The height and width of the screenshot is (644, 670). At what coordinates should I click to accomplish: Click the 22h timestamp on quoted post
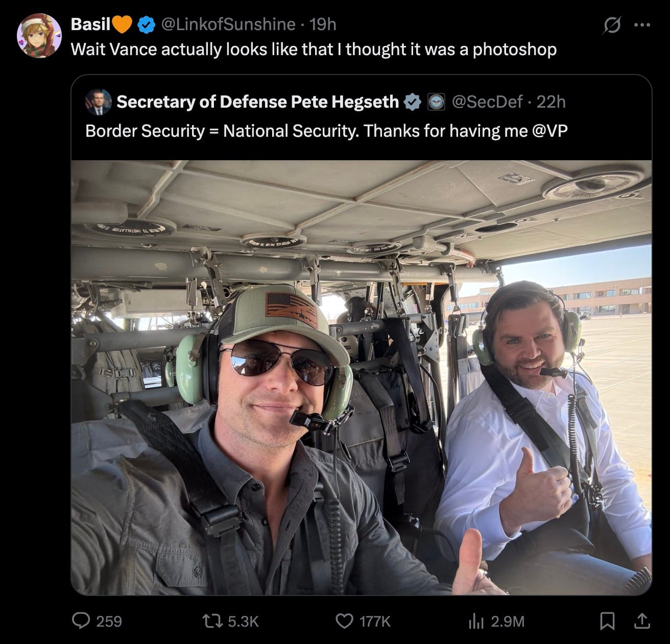tap(551, 102)
